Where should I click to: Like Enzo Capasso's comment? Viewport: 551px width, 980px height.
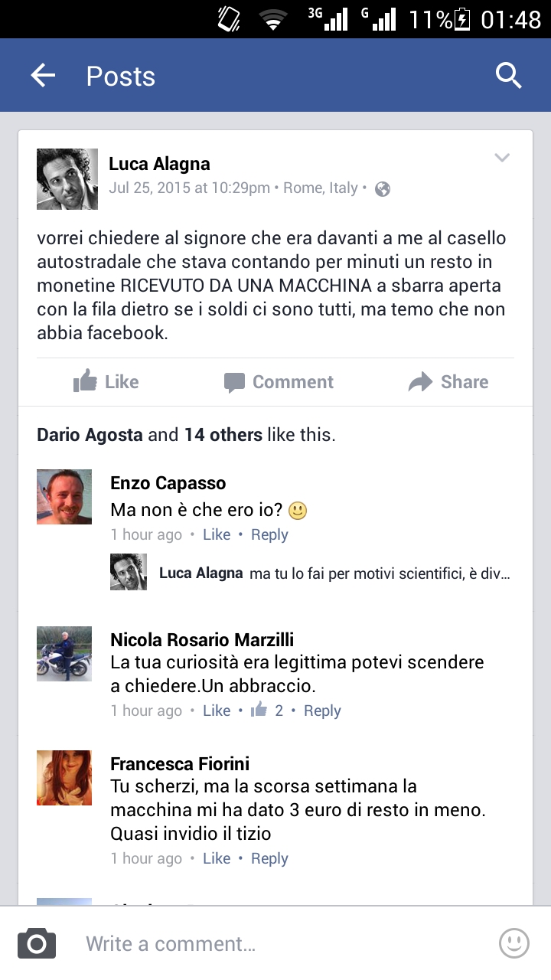(217, 534)
